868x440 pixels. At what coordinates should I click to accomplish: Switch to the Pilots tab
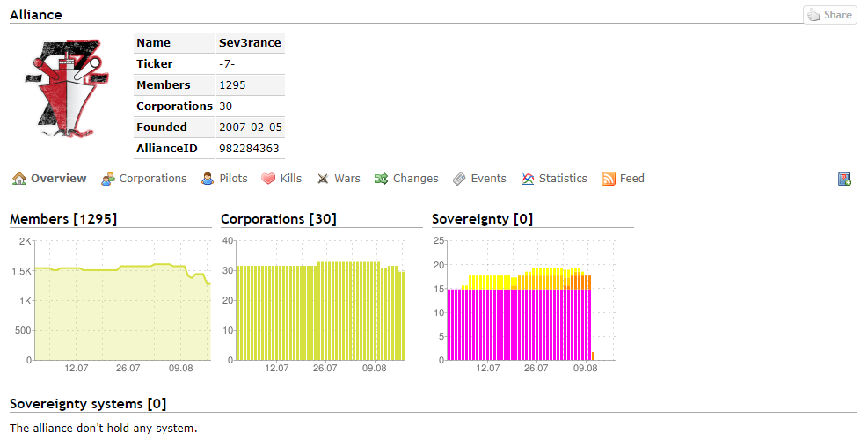click(233, 179)
